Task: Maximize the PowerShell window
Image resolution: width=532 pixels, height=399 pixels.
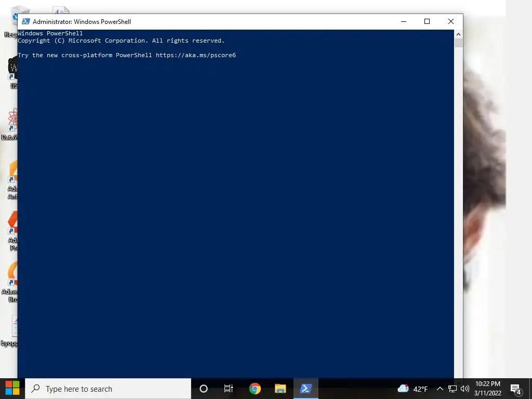Action: [427, 21]
